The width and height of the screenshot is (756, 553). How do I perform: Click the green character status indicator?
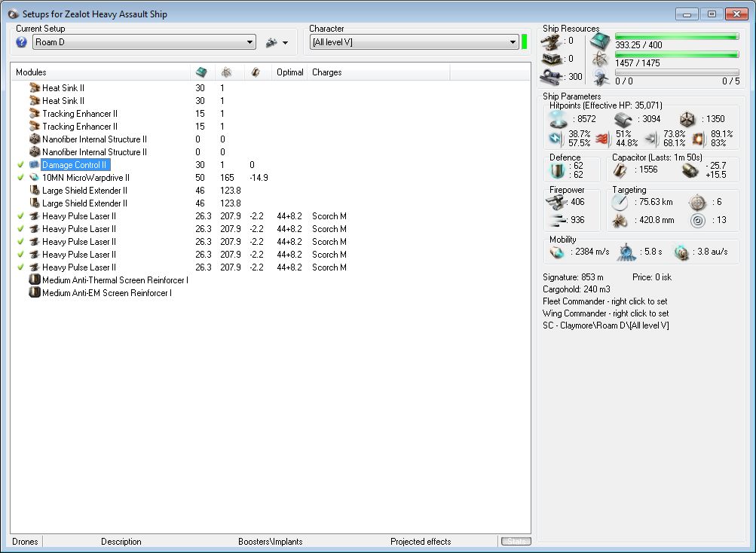pyautogui.click(x=525, y=42)
